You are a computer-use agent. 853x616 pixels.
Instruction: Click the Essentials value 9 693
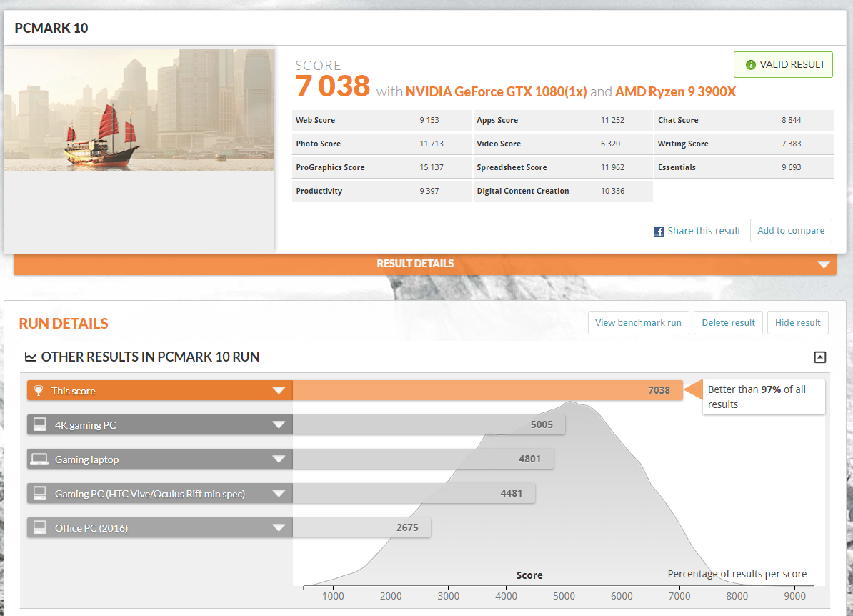pos(792,168)
